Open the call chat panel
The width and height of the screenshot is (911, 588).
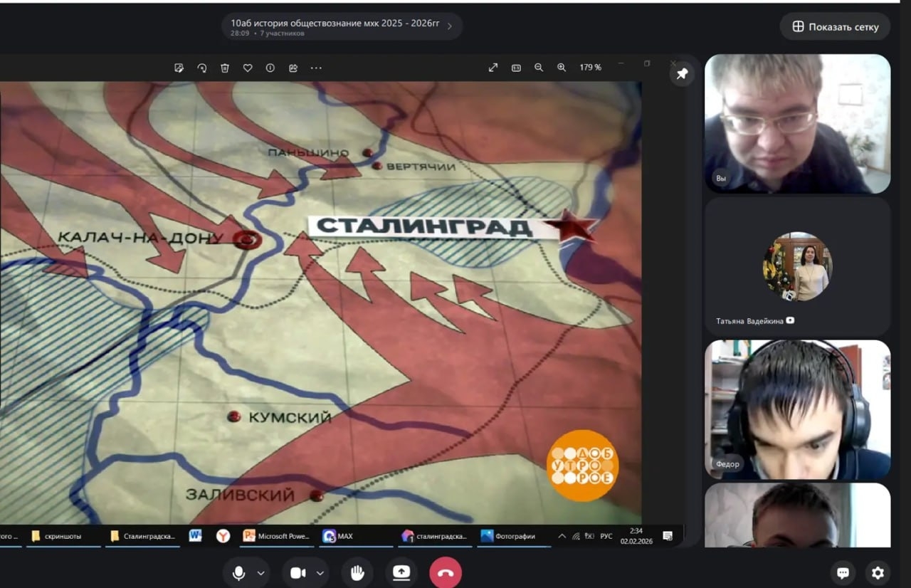843,573
